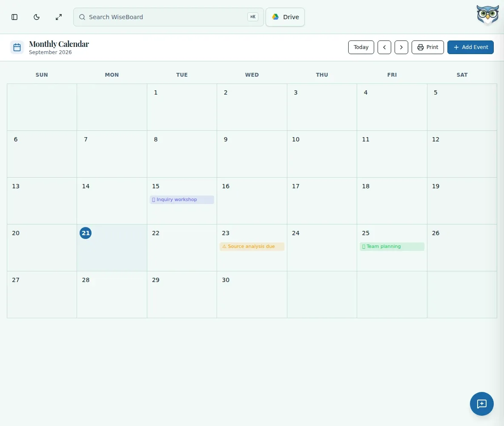Click the SAT column header
This screenshot has height=426, width=504.
click(x=462, y=75)
